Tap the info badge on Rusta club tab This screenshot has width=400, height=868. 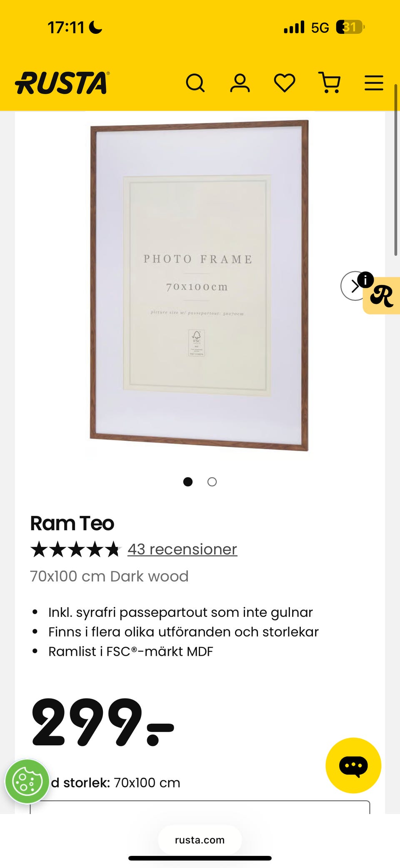point(365,279)
